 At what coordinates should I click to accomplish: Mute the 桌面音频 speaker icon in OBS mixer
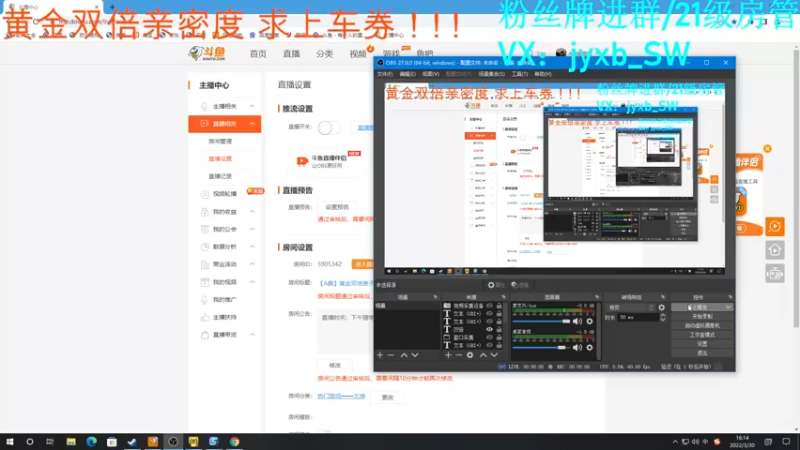tap(577, 347)
